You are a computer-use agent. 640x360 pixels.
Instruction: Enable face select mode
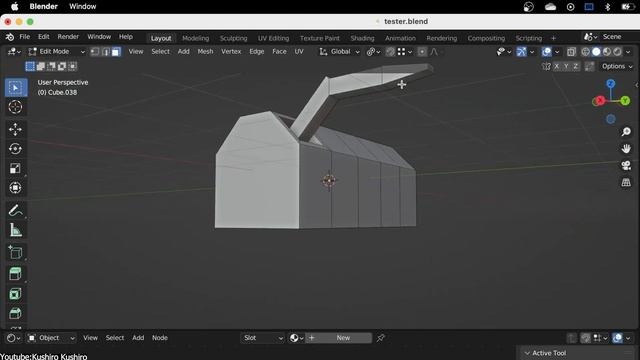(x=116, y=52)
